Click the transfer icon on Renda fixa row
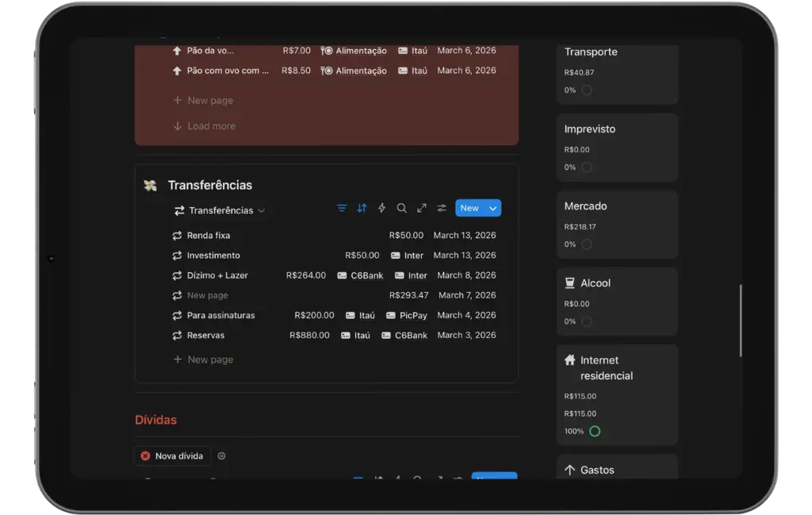The image size is (812, 515). [x=177, y=236]
